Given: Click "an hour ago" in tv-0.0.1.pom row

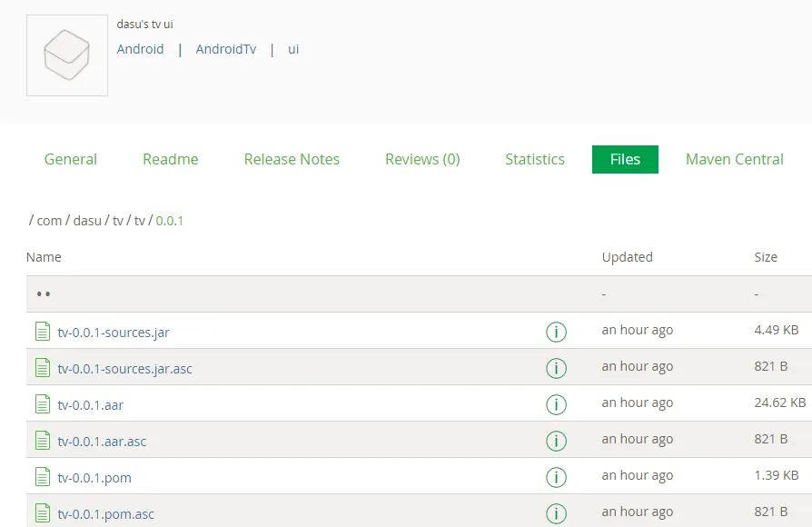Looking at the screenshot, I should tap(638, 475).
